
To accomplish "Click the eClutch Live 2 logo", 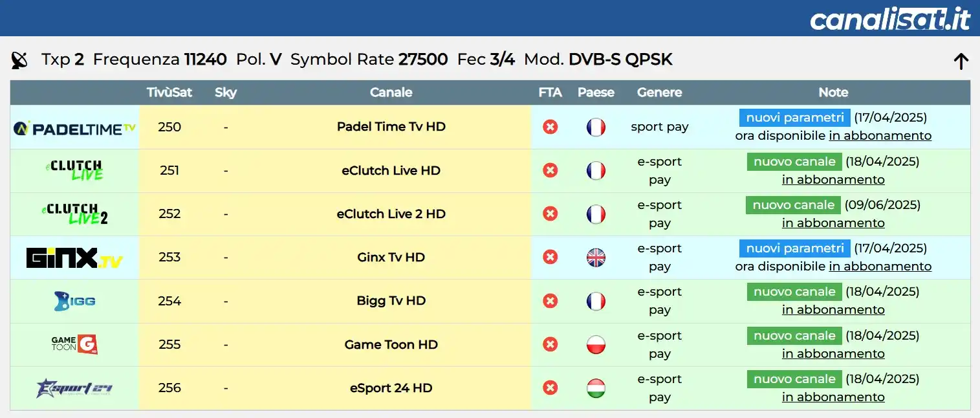I will click(74, 214).
